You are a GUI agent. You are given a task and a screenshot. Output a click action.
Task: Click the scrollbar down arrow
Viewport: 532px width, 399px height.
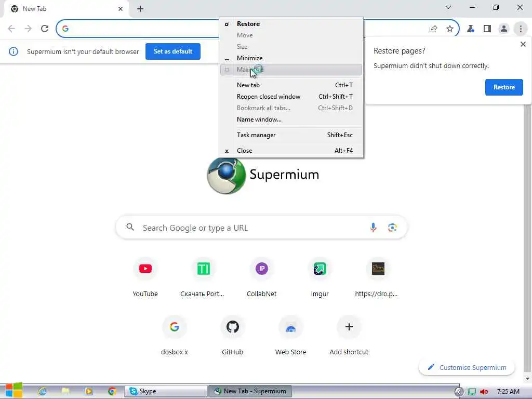pyautogui.click(x=527, y=378)
